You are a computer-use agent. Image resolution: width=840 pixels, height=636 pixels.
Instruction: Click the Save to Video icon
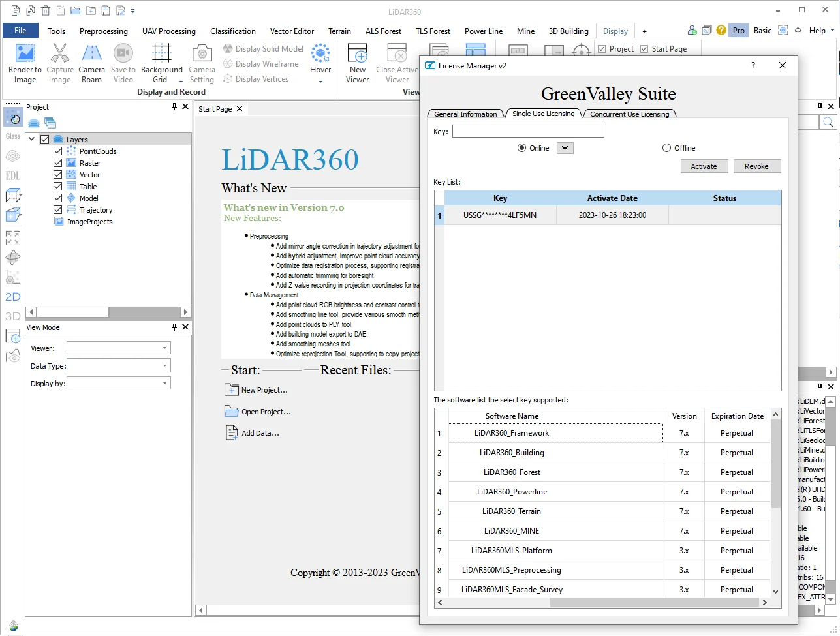click(x=123, y=53)
